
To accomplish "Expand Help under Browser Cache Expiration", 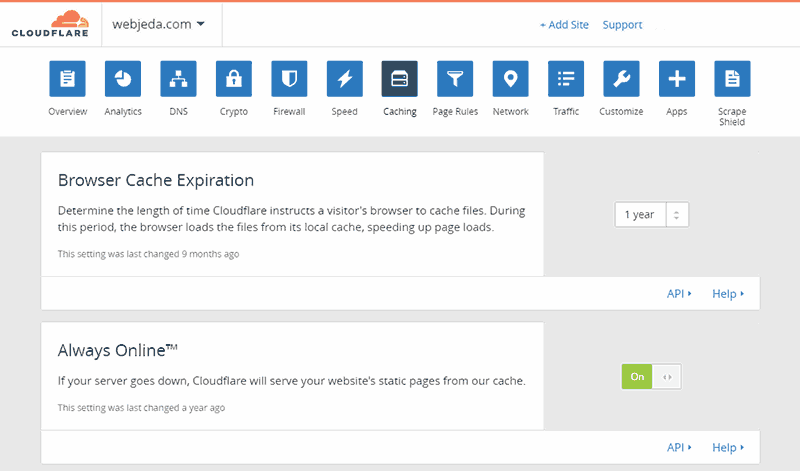I will point(728,293).
